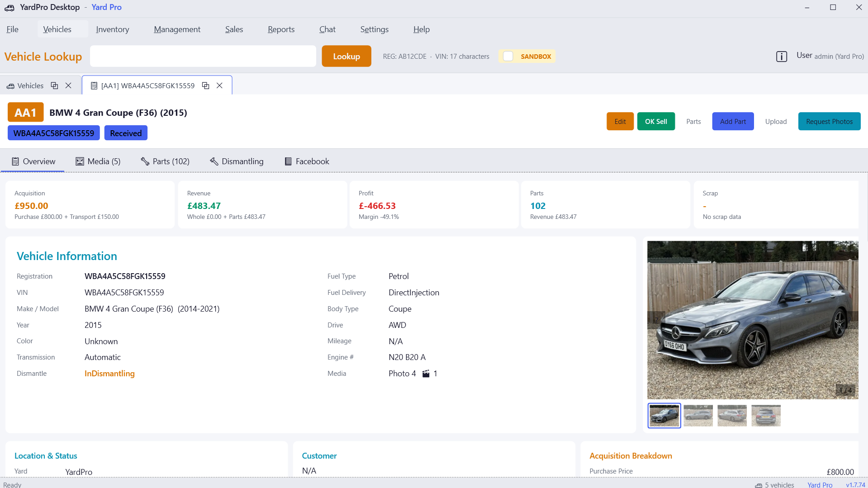Click the Parts header button
Viewport: 868px width, 488px height.
(x=693, y=121)
